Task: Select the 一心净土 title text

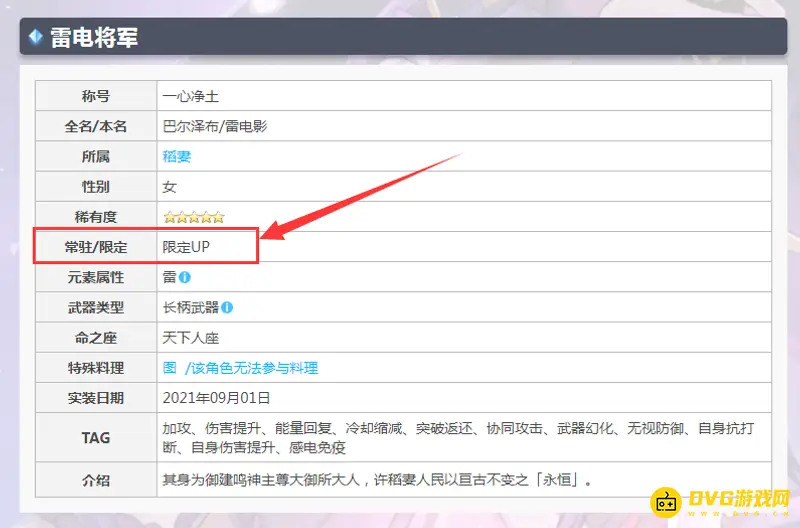Action: click(190, 97)
